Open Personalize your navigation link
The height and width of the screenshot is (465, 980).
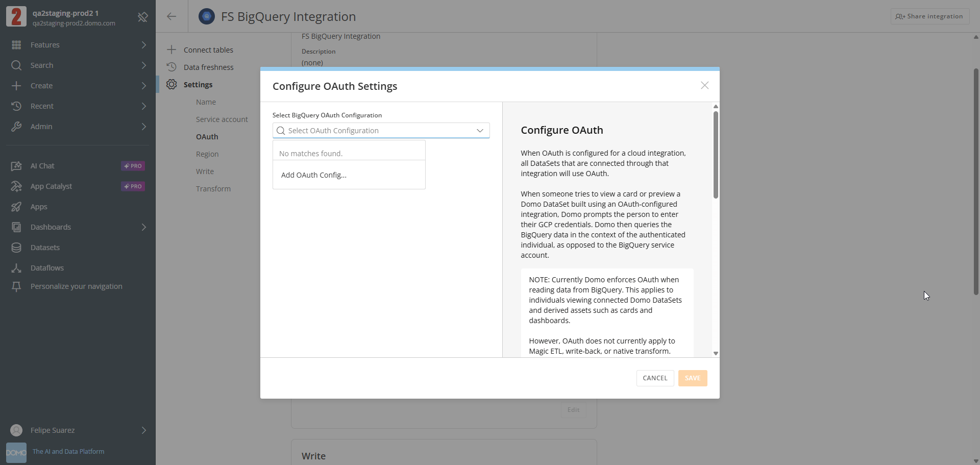[x=77, y=286]
